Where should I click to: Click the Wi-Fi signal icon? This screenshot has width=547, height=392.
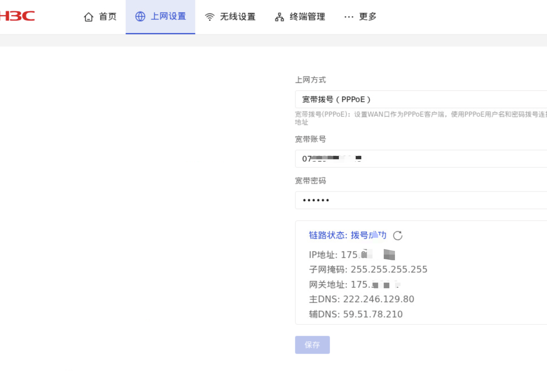tap(210, 17)
